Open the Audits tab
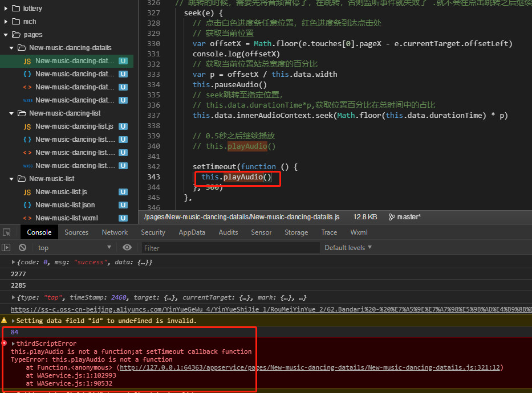Screen dimensions: 532x393 click(x=228, y=232)
